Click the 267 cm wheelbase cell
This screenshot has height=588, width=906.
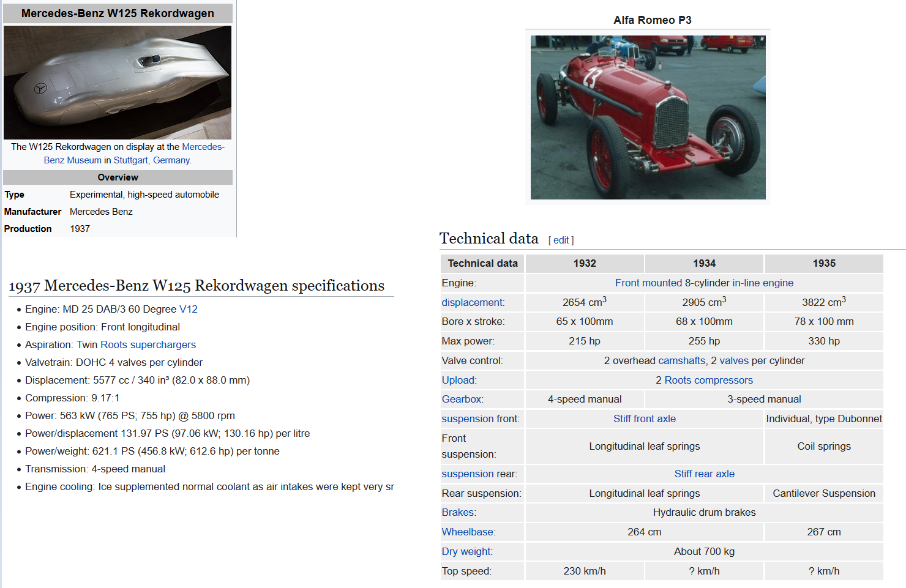coord(824,532)
